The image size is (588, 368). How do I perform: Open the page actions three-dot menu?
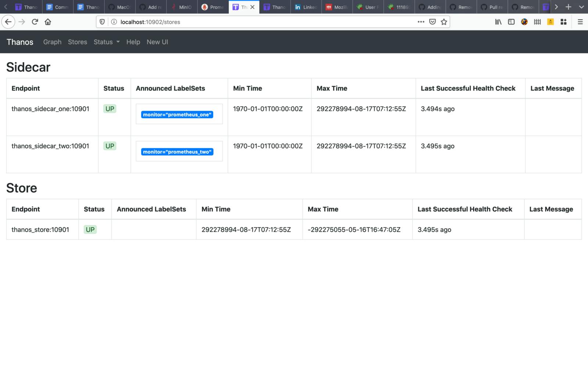pyautogui.click(x=421, y=22)
